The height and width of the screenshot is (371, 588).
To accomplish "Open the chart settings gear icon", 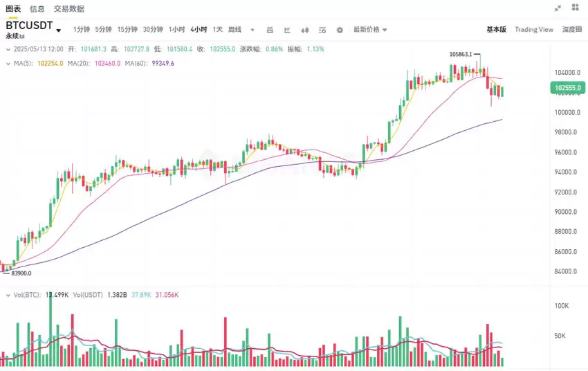I will tap(340, 30).
